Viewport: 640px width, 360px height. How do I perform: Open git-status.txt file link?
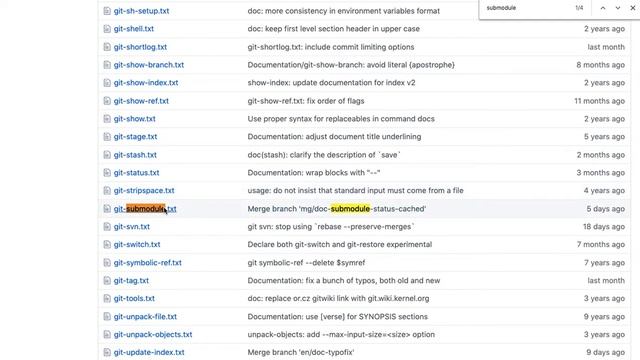(x=136, y=173)
